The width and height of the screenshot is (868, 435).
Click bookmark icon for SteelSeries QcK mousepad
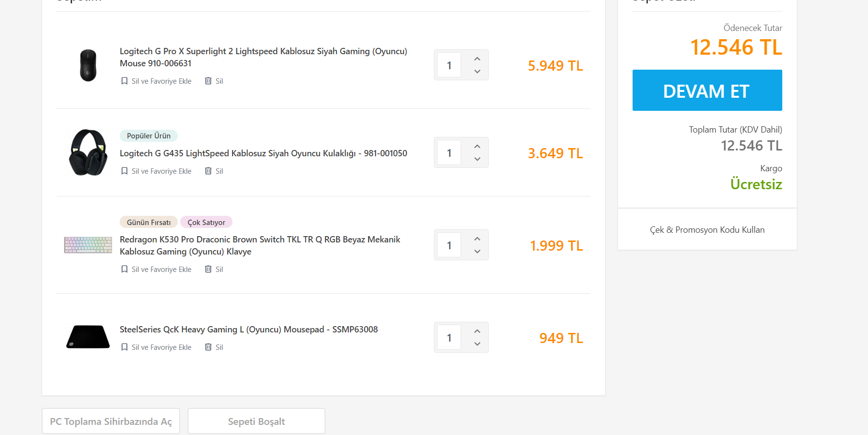pyautogui.click(x=124, y=347)
